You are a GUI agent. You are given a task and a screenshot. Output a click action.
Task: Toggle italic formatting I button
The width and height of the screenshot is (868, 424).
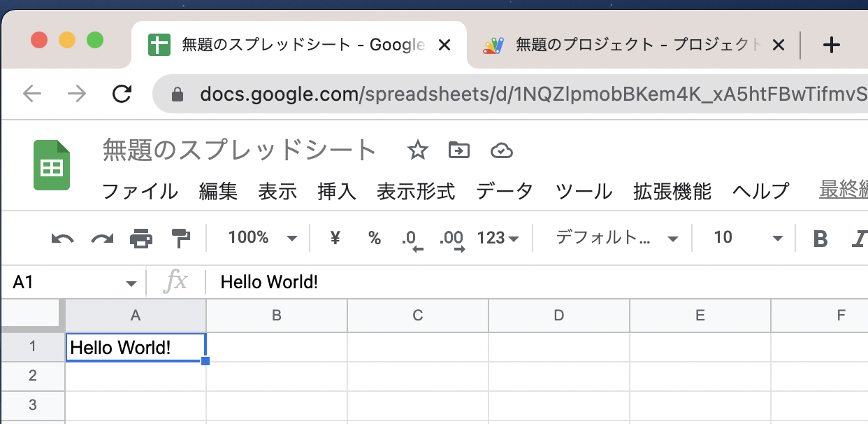(x=860, y=239)
